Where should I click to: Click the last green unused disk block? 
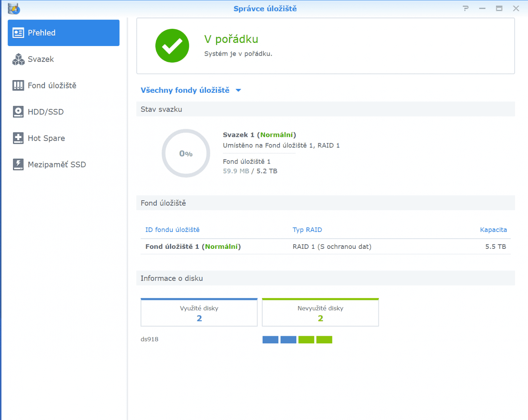click(324, 340)
